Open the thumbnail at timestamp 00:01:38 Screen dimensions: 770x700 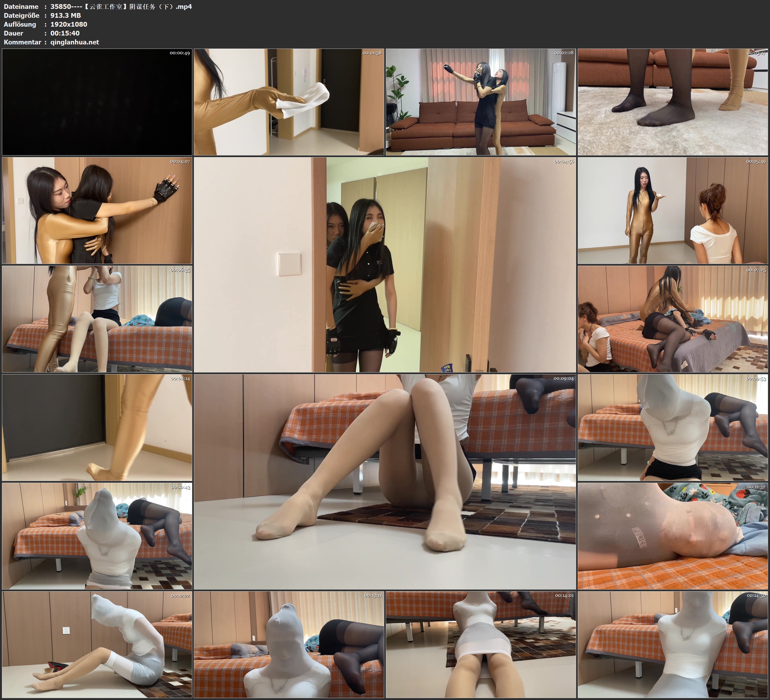pos(289,102)
